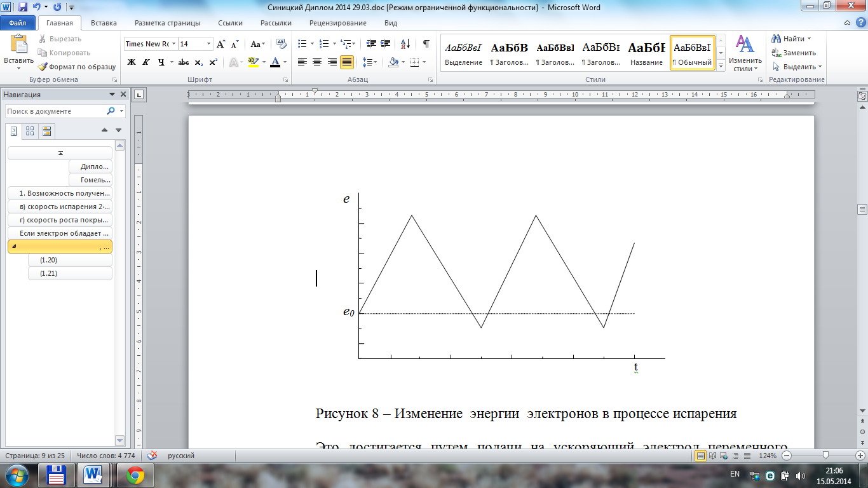Image resolution: width=868 pixels, height=488 pixels.
Task: Click the bulleted list icon
Action: click(302, 44)
